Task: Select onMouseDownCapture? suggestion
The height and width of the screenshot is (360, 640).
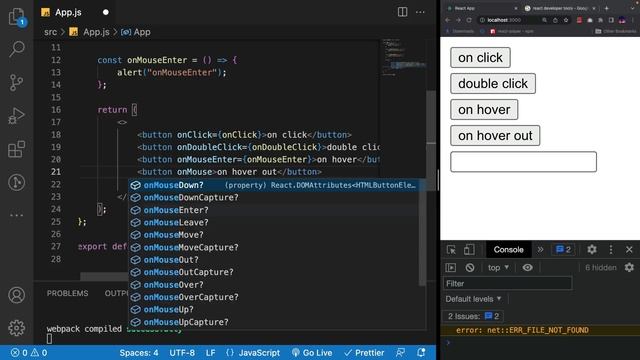Action: point(273,198)
